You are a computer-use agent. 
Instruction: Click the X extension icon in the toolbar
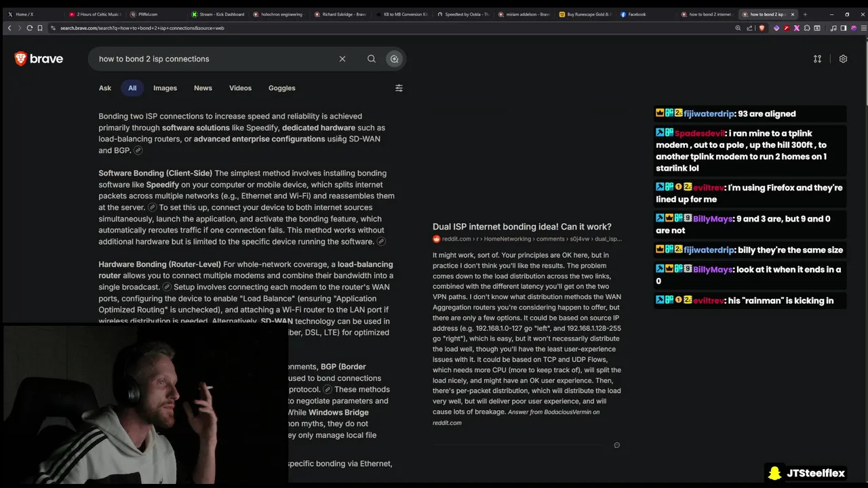point(797,28)
